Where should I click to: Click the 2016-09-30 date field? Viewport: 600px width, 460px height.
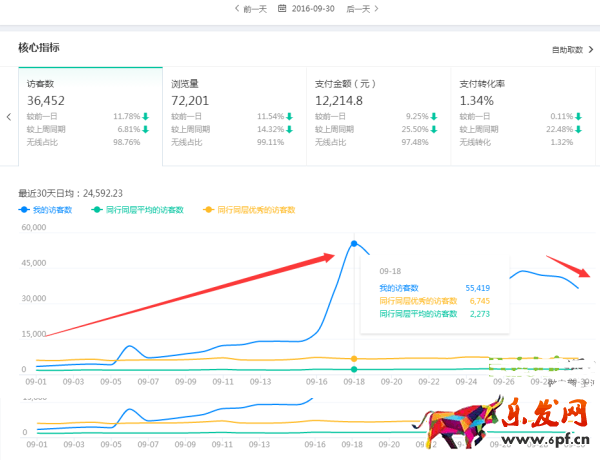(x=314, y=8)
